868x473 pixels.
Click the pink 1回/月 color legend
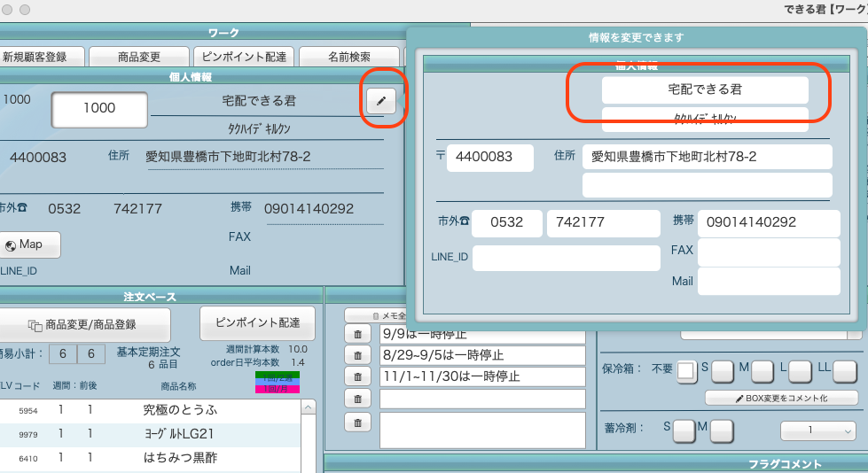[278, 389]
